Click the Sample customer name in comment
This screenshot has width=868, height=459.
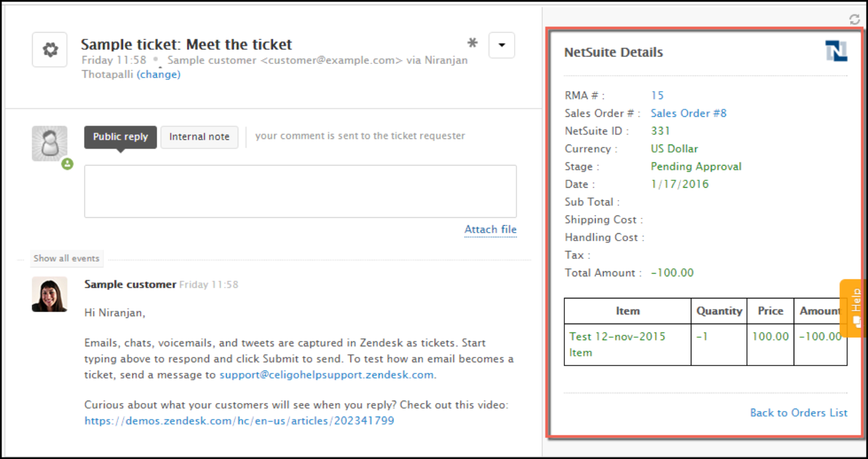[x=130, y=284]
